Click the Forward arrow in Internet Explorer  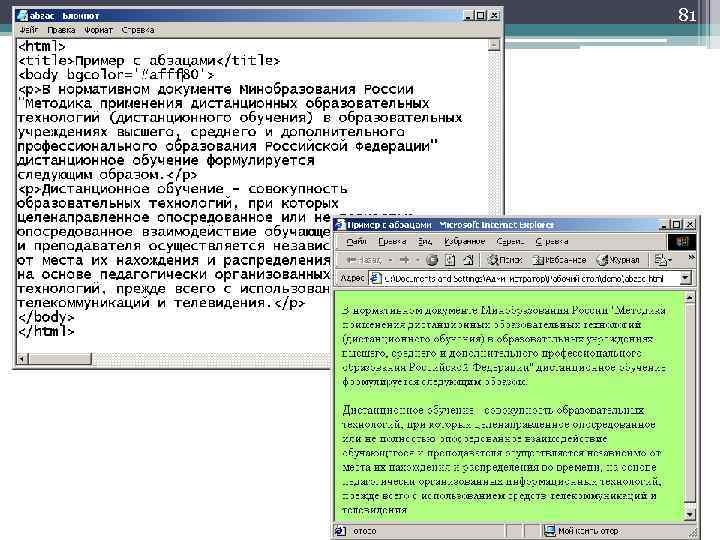coord(404,260)
